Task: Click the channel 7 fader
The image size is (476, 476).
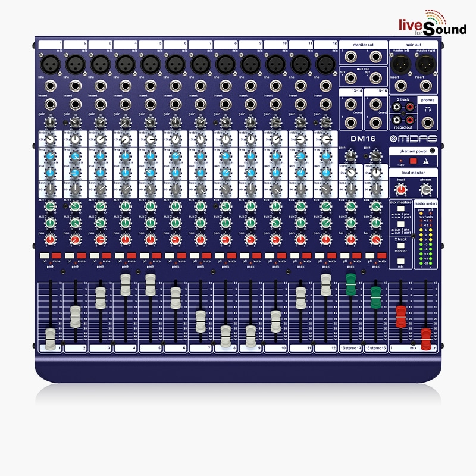Action: pos(201,321)
